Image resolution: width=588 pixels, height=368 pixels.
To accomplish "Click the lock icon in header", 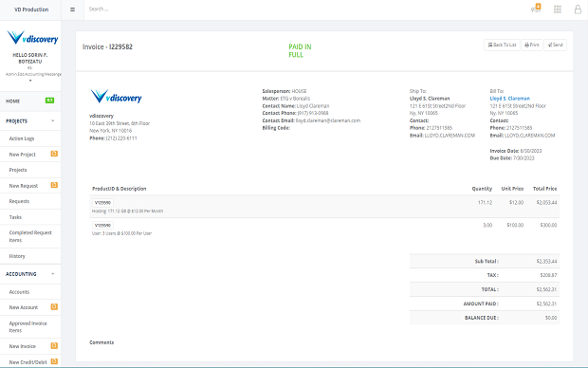I will point(578,9).
